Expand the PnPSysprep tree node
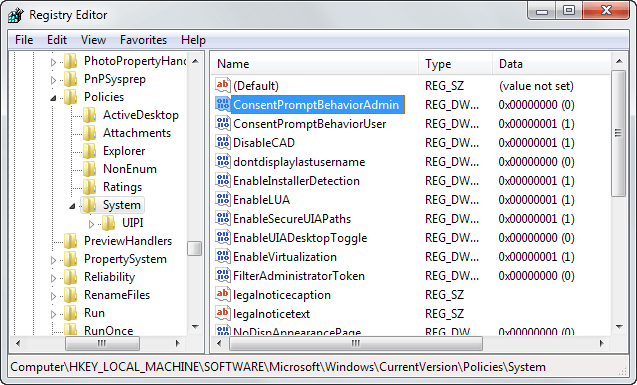The image size is (637, 385). 53,80
